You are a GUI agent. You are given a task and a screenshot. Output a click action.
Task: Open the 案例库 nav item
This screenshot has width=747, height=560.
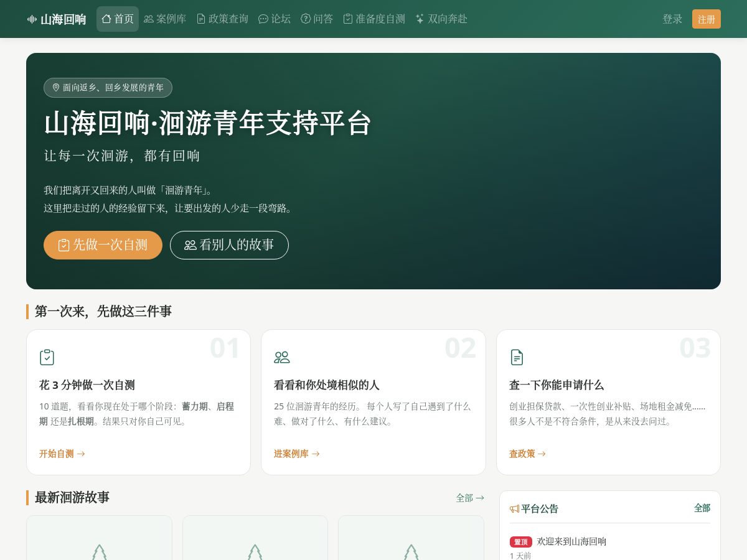165,19
